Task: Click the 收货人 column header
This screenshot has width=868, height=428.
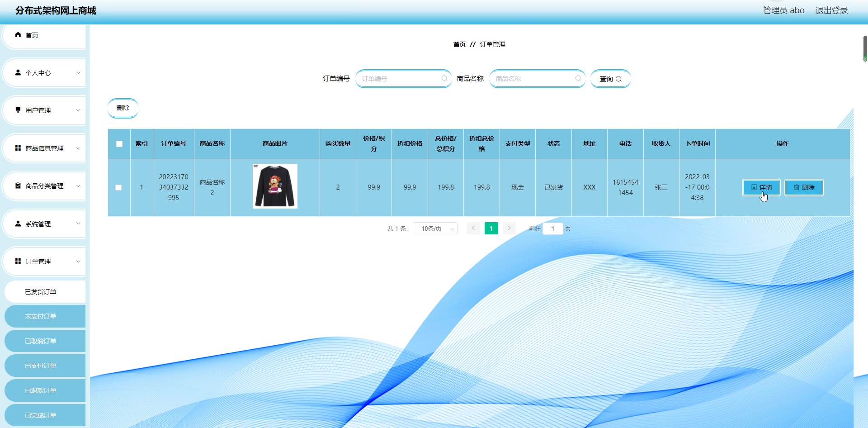Action: pos(661,143)
